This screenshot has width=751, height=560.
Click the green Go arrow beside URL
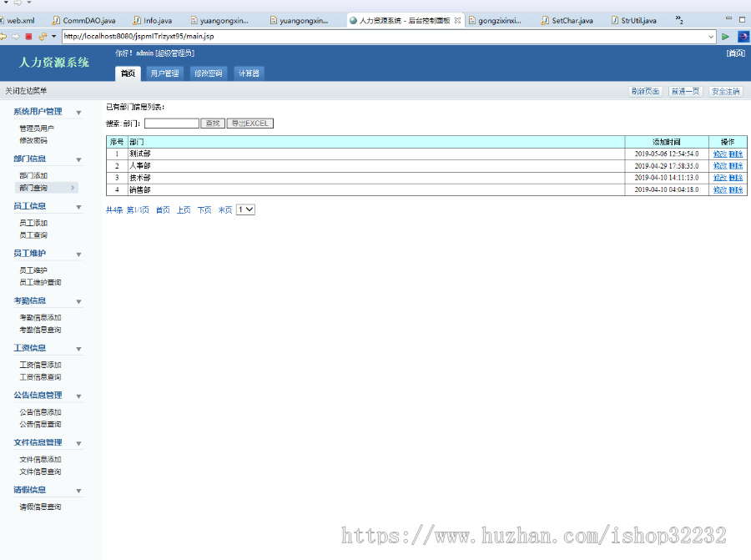(726, 37)
